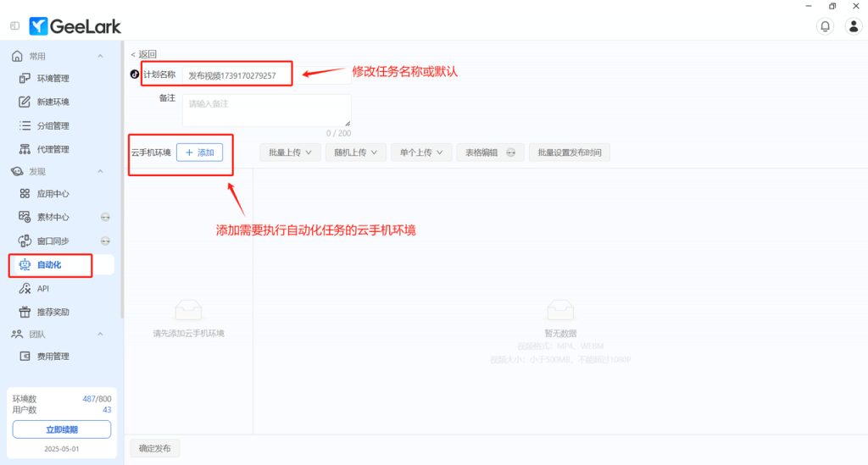Viewport: 868px width, 465px height.
Task: Collapse the 发现 section chevron
Action: pos(100,172)
